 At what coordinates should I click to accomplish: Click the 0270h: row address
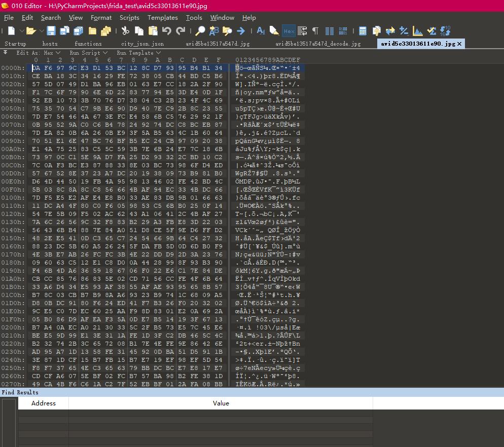click(13, 384)
